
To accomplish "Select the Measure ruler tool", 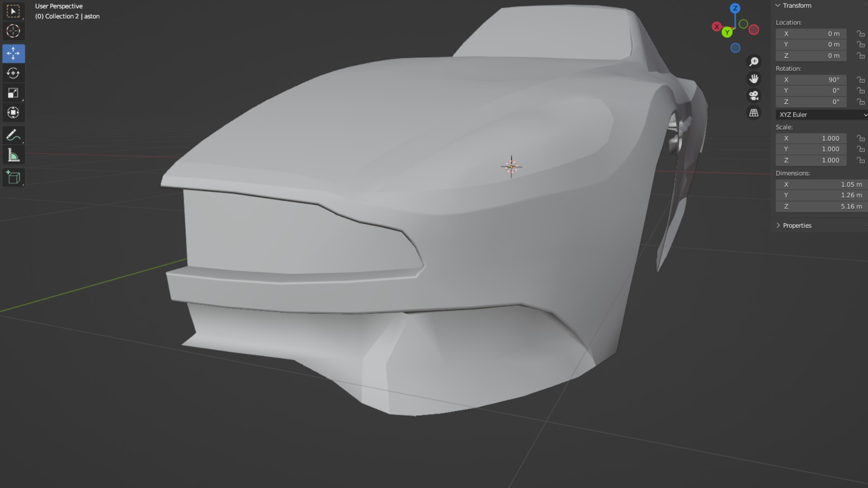I will click(x=13, y=155).
